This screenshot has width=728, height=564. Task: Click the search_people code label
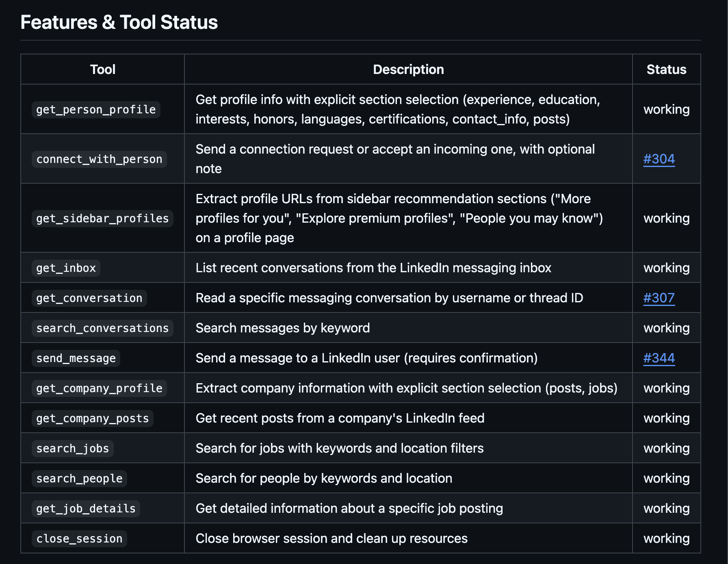coord(79,479)
